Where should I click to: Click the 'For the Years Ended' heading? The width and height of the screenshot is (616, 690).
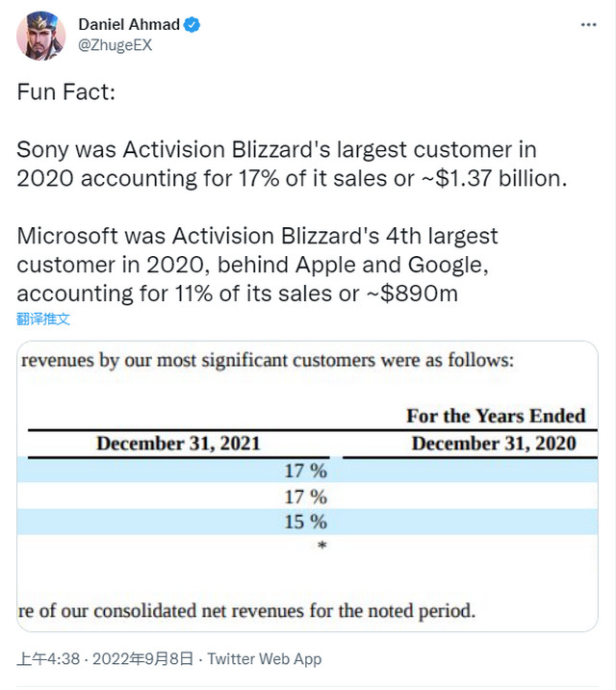[496, 416]
